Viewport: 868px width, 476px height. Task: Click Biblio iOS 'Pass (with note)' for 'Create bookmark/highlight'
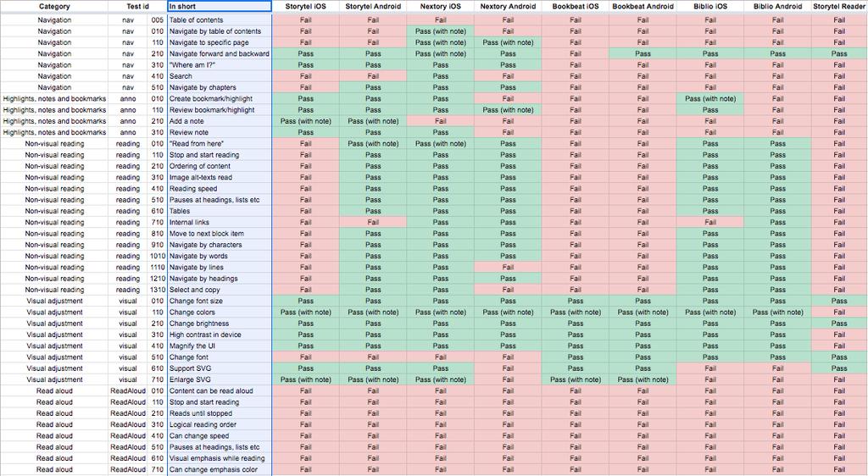[x=710, y=99]
